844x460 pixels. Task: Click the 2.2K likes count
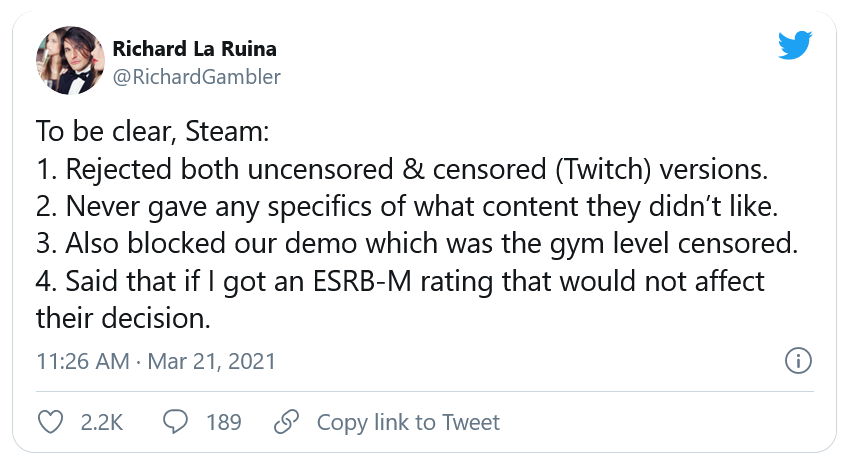point(100,422)
